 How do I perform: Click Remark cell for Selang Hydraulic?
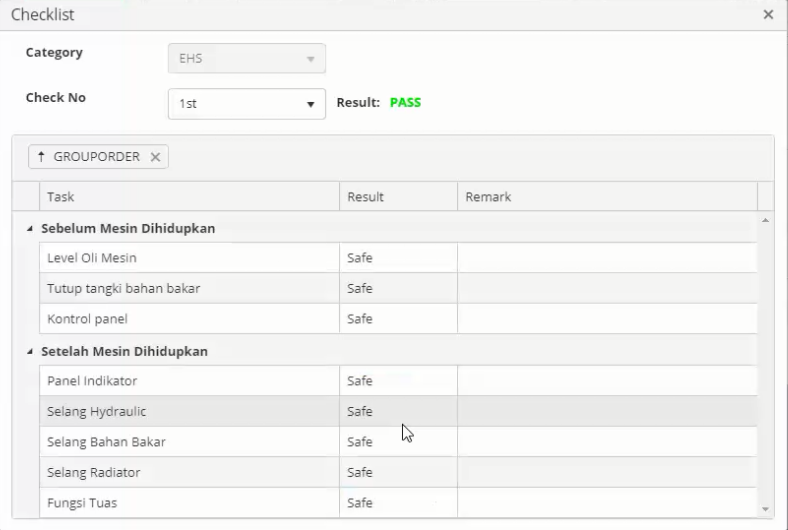606,411
